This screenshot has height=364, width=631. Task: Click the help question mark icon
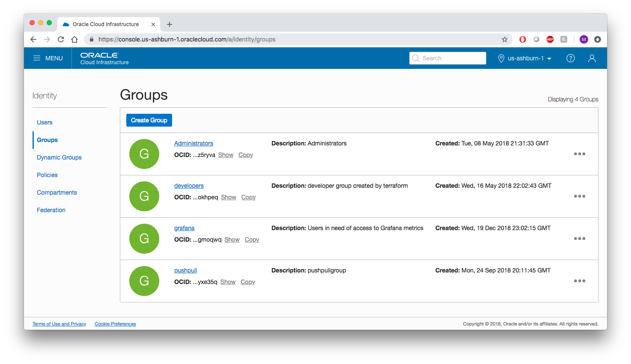pyautogui.click(x=570, y=58)
